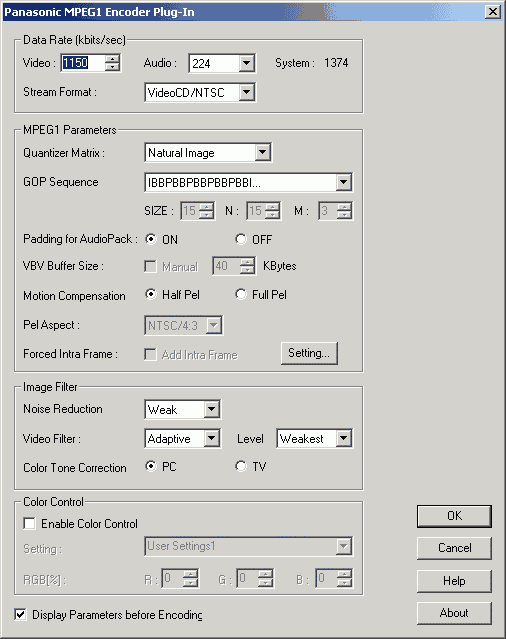Expand the Stream Format combo box

pos(246,92)
